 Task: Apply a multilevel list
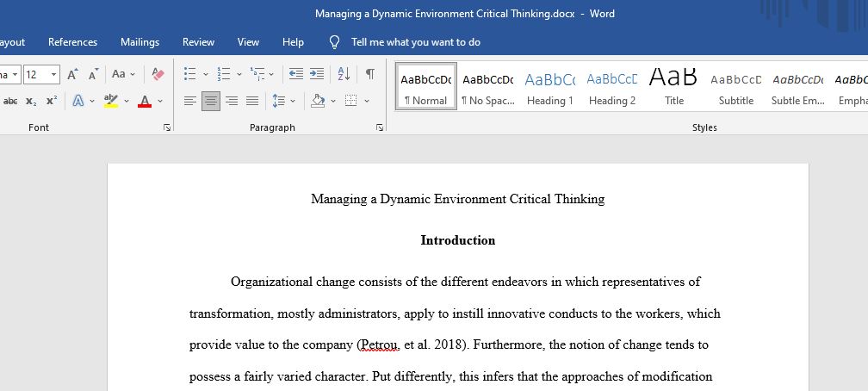257,74
